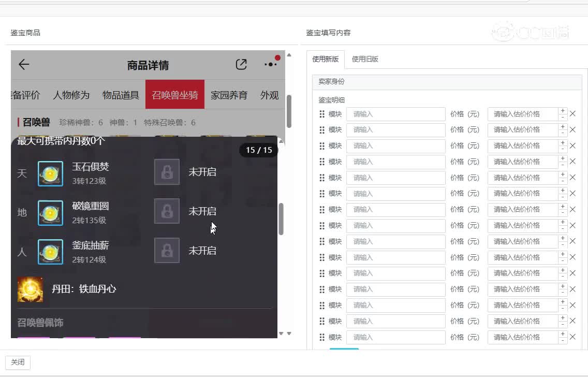Click the dark popup's scrollbar thumb
Screen dimensions: 588x377
(281, 219)
